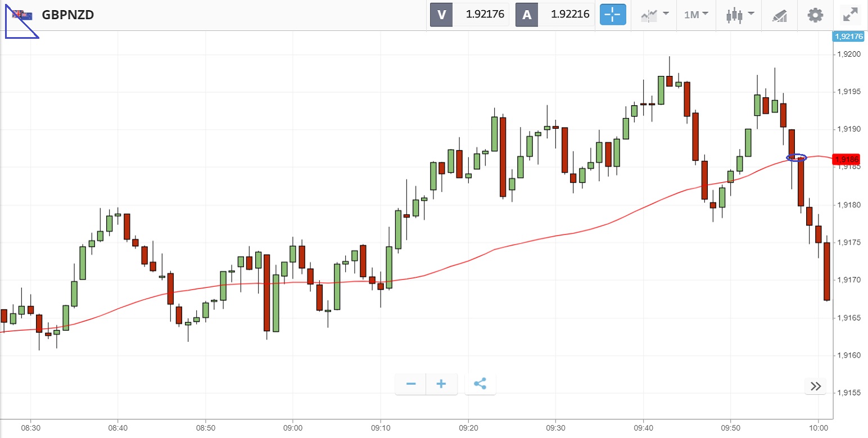Share the chart
This screenshot has width=868, height=438.
coord(480,384)
